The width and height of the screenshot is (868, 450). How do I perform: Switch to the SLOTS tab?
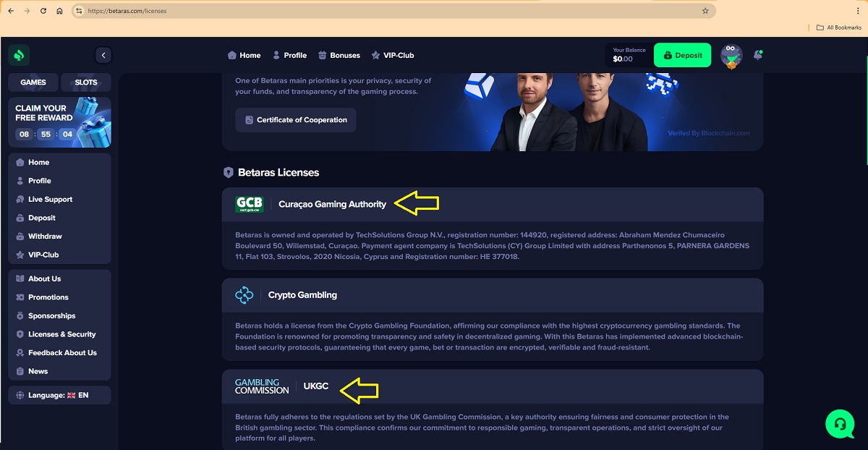[86, 82]
